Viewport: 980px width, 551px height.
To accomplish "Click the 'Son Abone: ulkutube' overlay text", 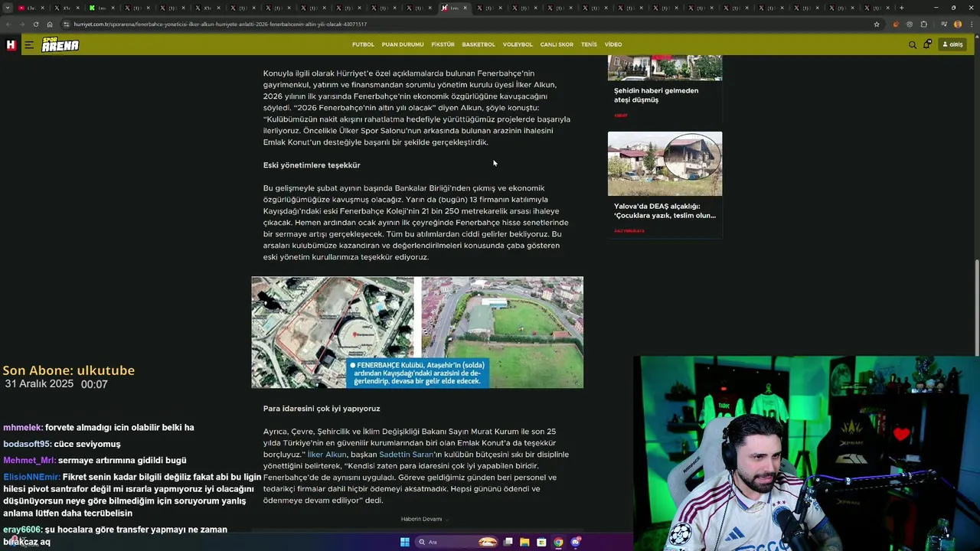I will coord(69,370).
